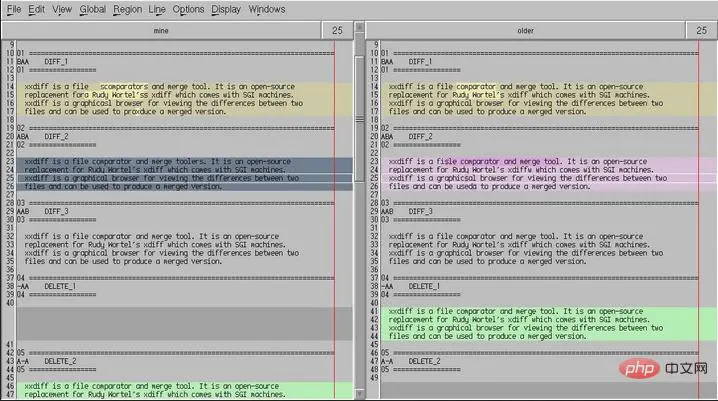718x401 pixels.
Task: Click the 'older' filename label
Action: tap(525, 31)
